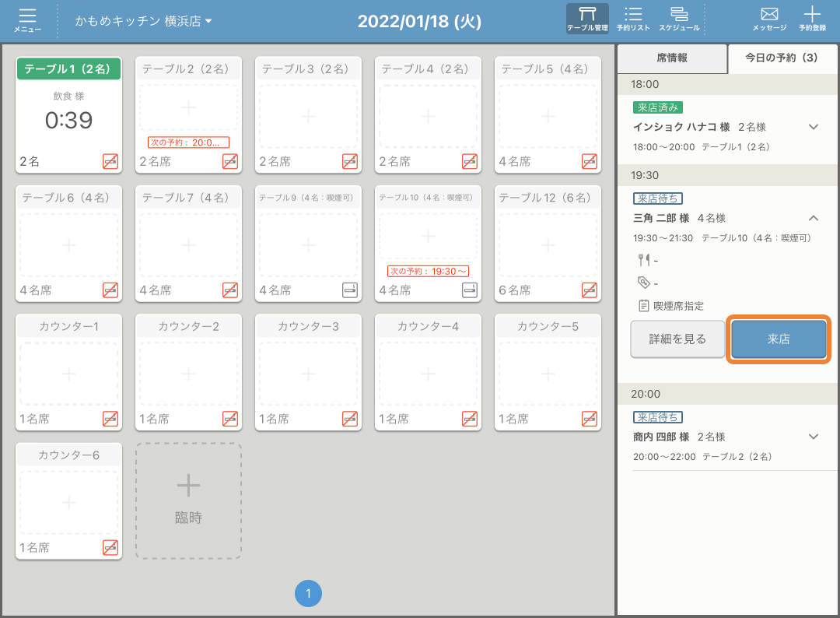Screen dimensions: 840x618
Task: Add a 臨時 temporary table
Action: [x=188, y=500]
